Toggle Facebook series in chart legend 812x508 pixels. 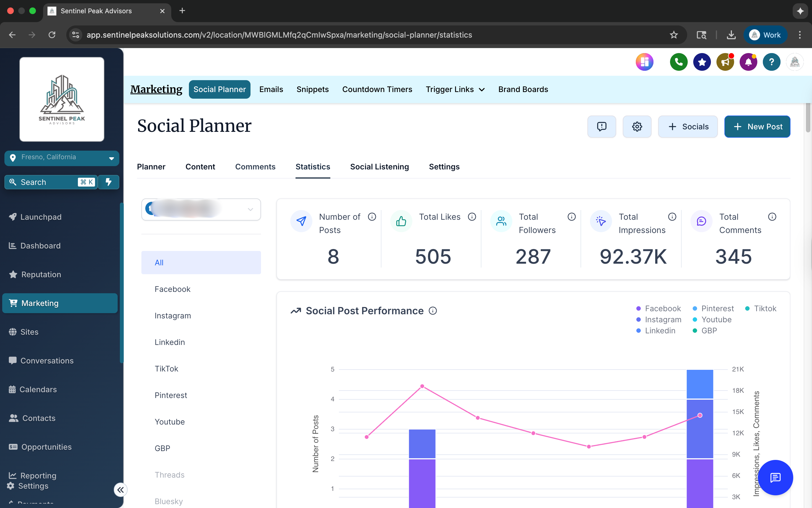(x=658, y=308)
